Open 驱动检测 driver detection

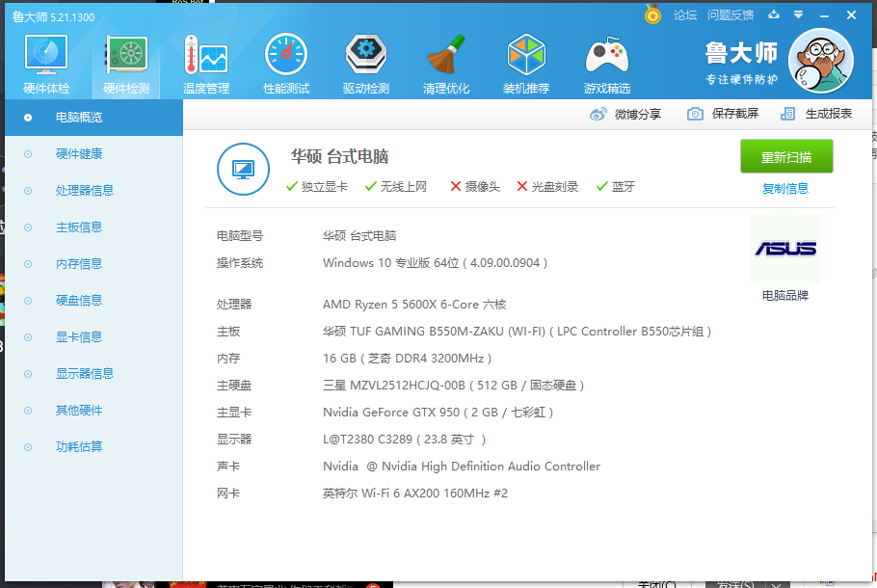[366, 64]
